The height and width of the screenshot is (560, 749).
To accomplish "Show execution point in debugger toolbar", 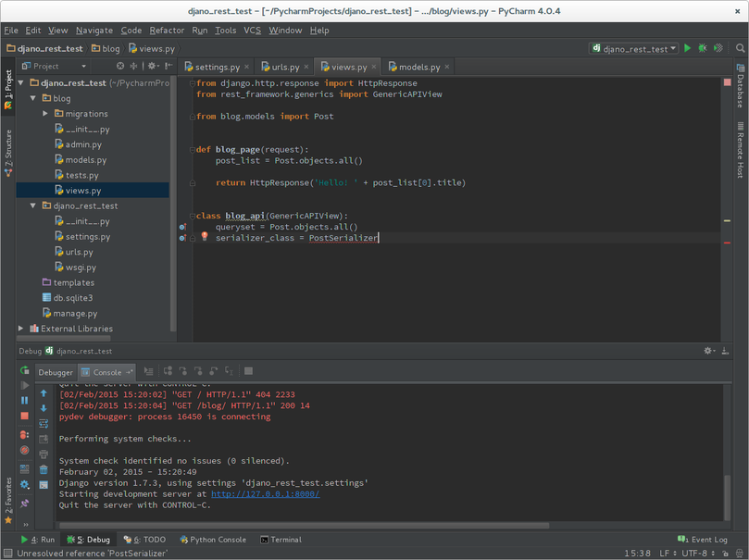I will tap(148, 371).
